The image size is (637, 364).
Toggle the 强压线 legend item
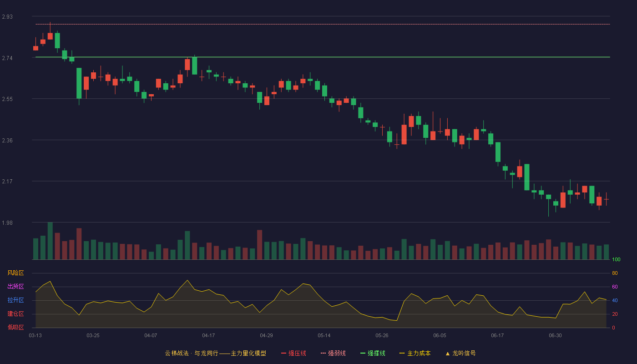(x=293, y=353)
